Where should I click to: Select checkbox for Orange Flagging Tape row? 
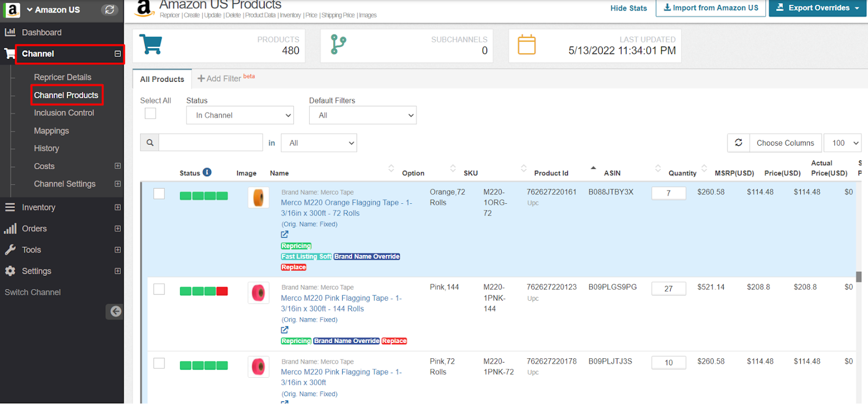(x=159, y=194)
